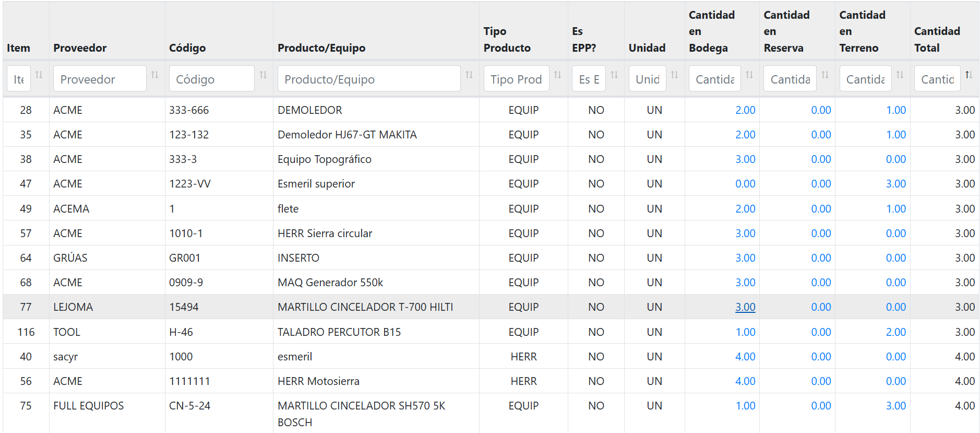The height and width of the screenshot is (433, 980).
Task: Open bodega quantity 3.00 for Equipo Topográfico
Action: tap(745, 159)
